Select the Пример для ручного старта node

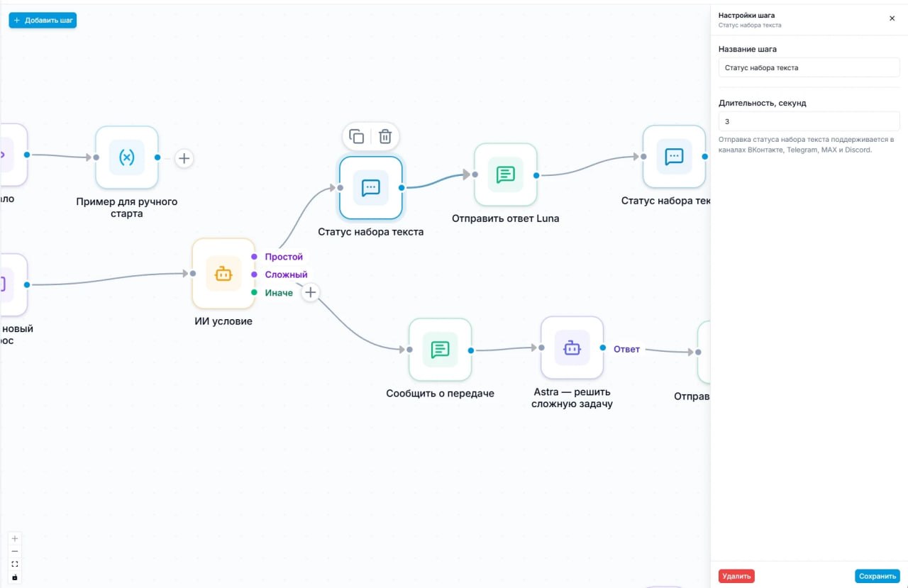coord(126,157)
